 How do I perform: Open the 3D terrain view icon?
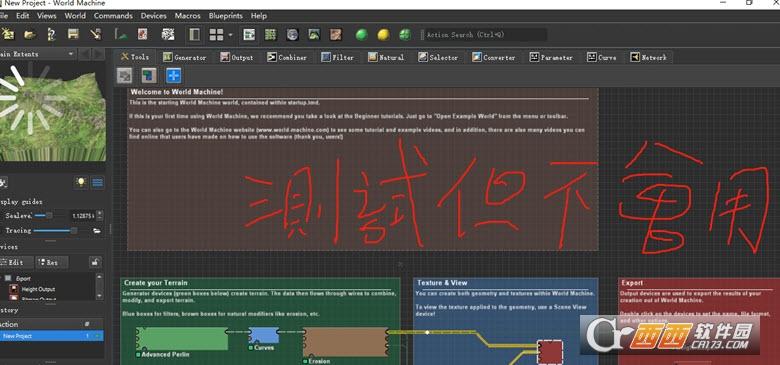314,34
